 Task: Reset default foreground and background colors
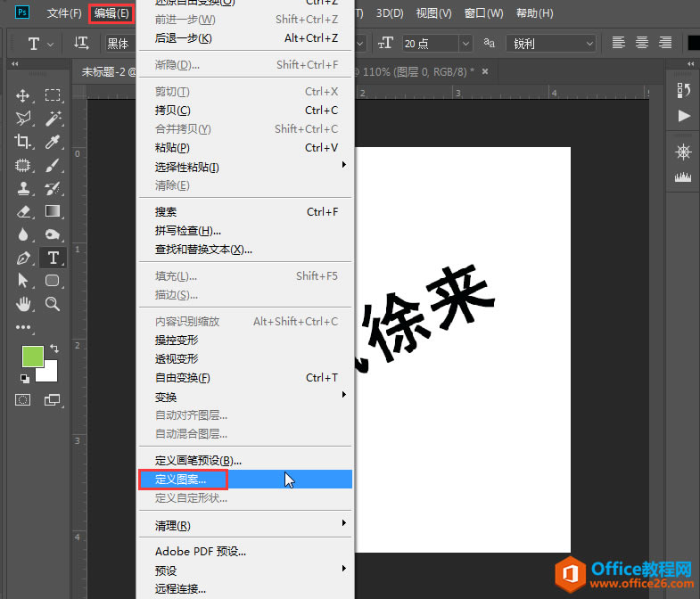(x=25, y=379)
